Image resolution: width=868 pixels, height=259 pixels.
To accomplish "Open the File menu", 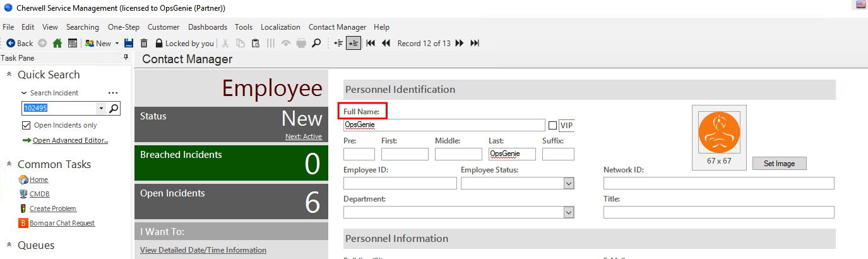I will click(x=8, y=27).
